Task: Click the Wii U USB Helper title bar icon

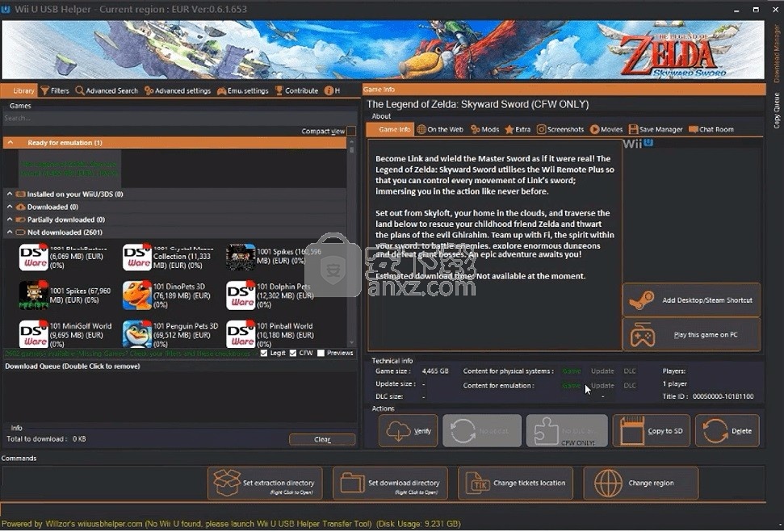Action: point(6,10)
